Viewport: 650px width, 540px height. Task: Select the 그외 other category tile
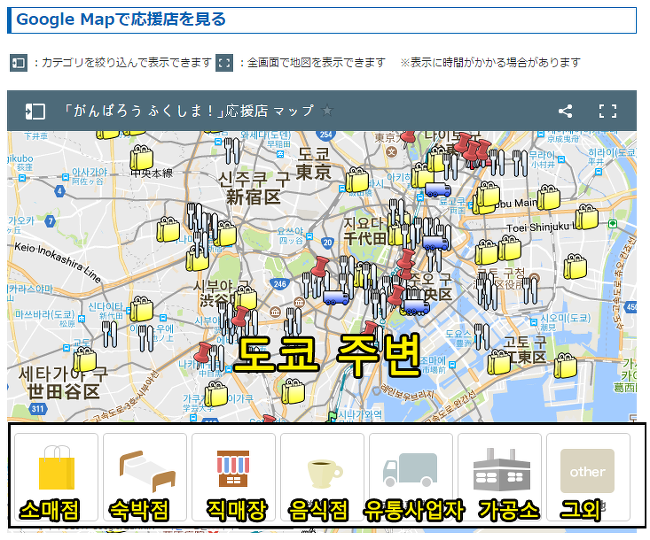[x=588, y=477]
